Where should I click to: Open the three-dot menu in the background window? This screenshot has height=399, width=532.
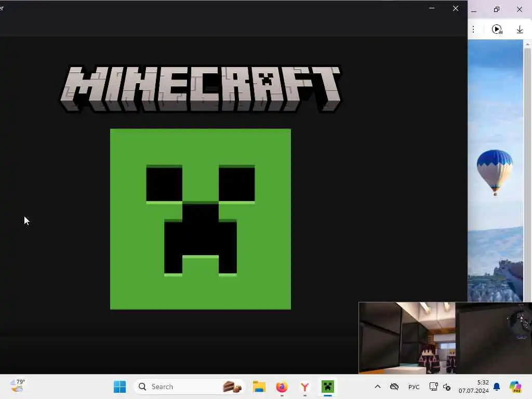click(x=473, y=30)
